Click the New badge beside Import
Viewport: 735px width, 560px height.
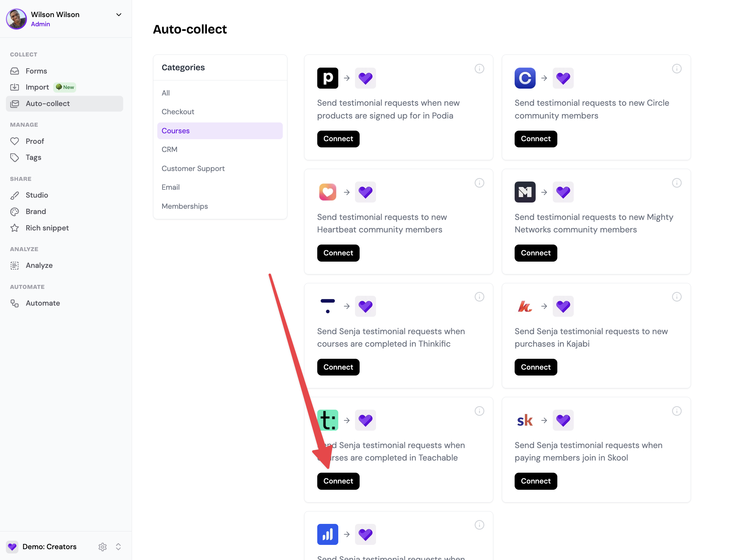click(x=65, y=87)
